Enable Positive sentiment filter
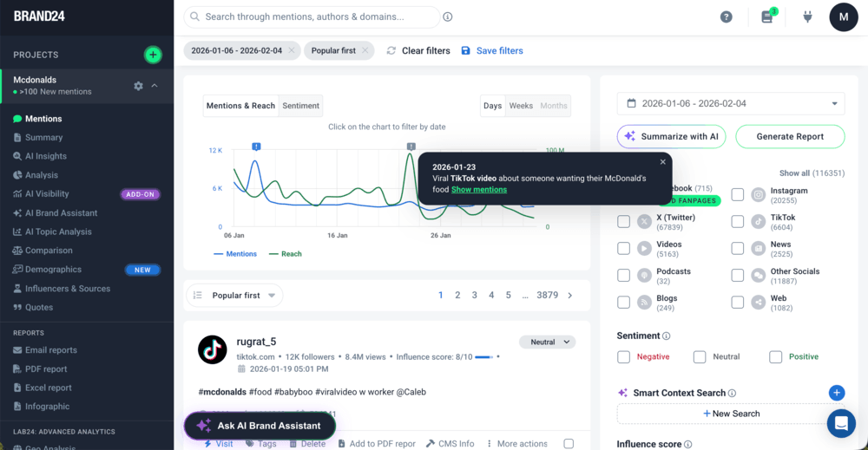 [x=775, y=357]
